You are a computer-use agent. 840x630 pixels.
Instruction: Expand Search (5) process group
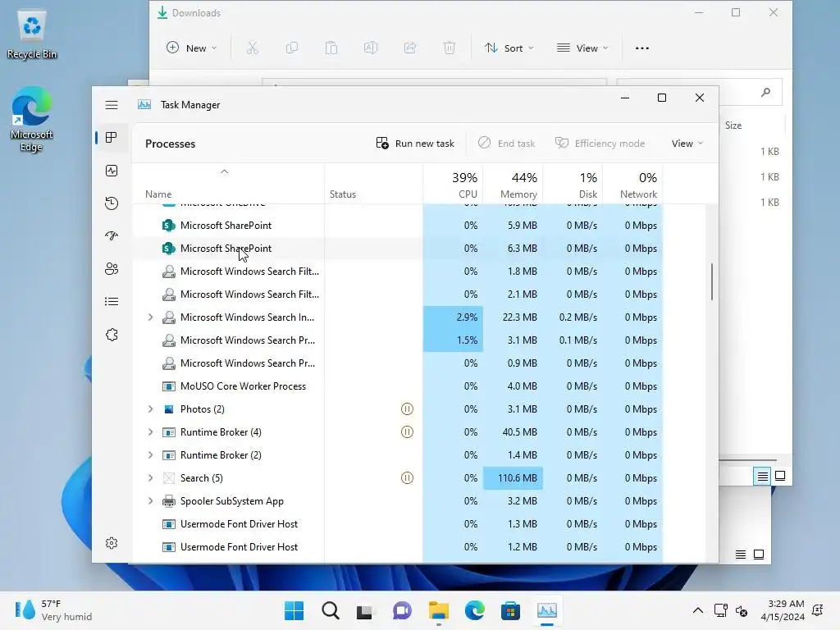coord(151,478)
